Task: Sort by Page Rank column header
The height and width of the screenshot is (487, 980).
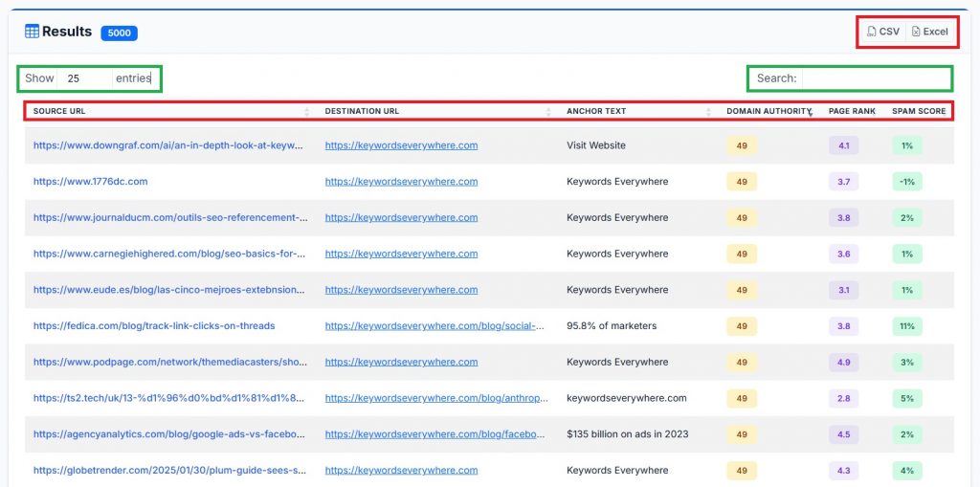Action: click(852, 111)
